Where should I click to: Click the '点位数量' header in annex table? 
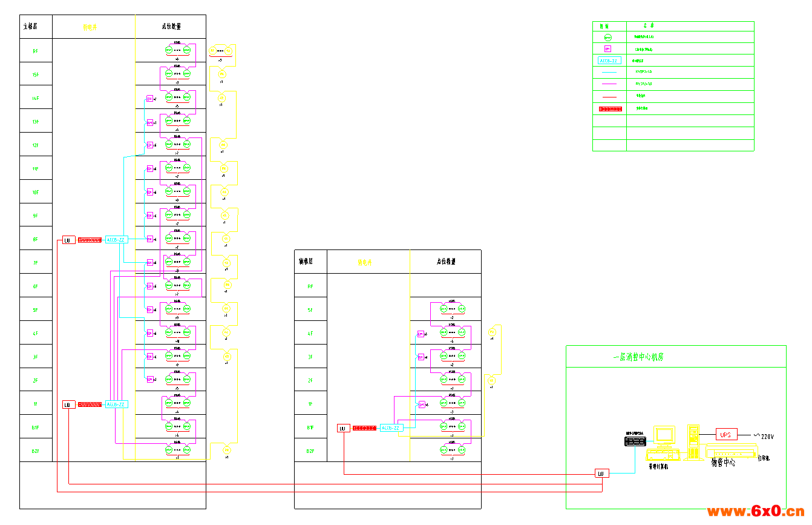(446, 262)
